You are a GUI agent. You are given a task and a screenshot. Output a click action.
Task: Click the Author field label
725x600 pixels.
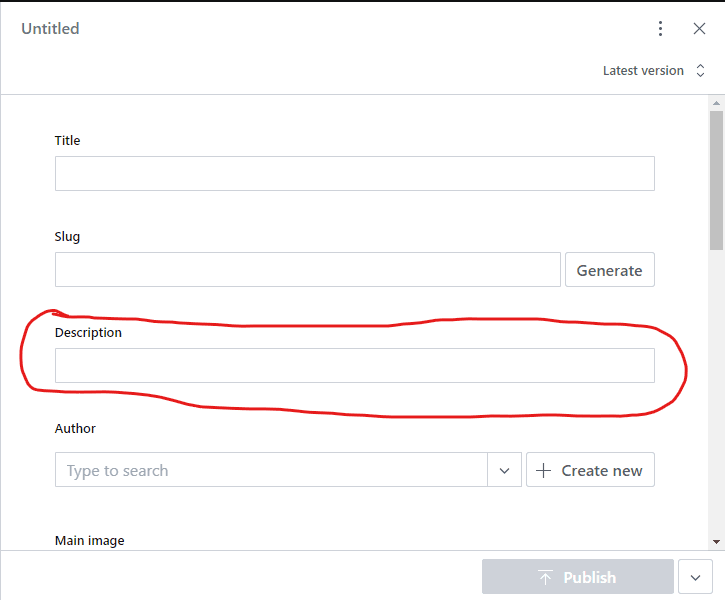pyautogui.click(x=75, y=429)
